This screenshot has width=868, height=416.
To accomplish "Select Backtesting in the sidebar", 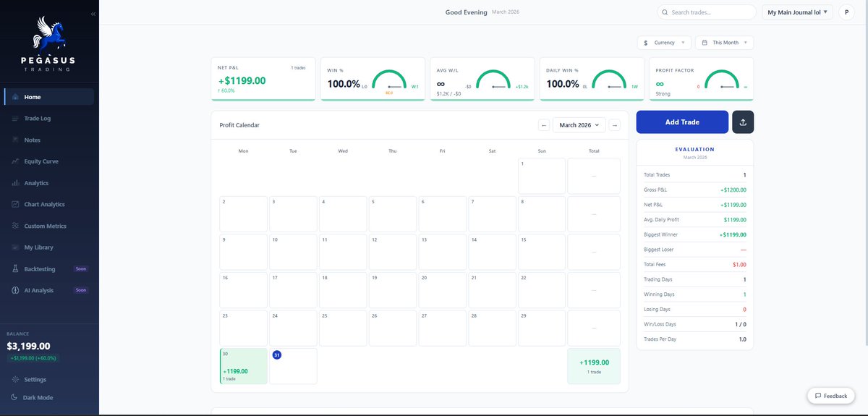I will (x=49, y=268).
